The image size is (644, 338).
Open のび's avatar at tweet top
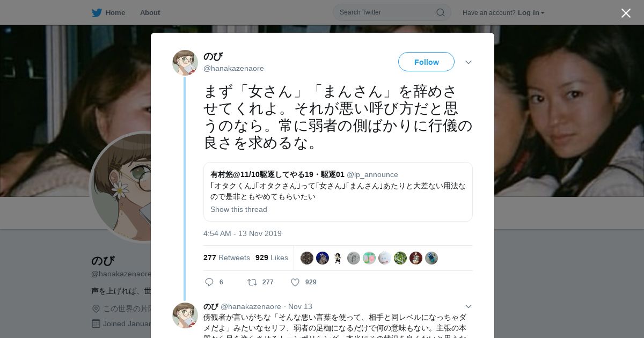[x=185, y=63]
